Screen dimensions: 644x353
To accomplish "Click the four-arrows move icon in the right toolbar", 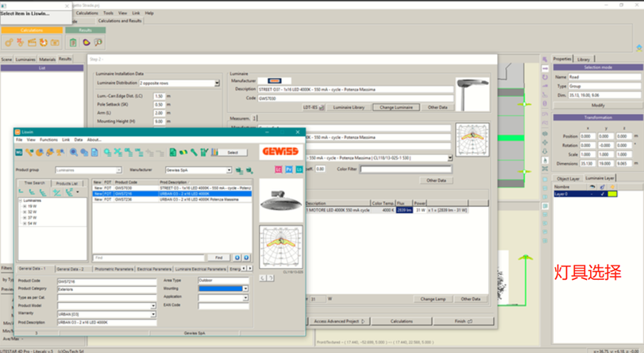I will 545,142.
